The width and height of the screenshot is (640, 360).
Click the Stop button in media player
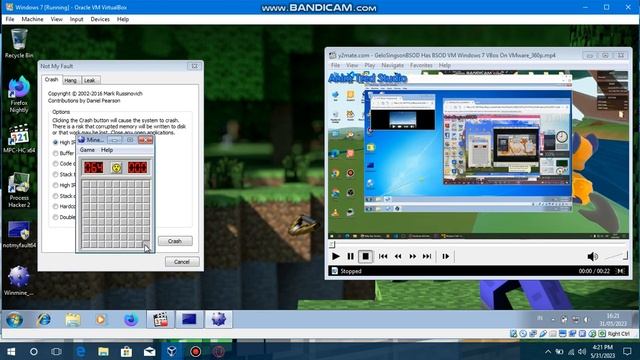365,256
